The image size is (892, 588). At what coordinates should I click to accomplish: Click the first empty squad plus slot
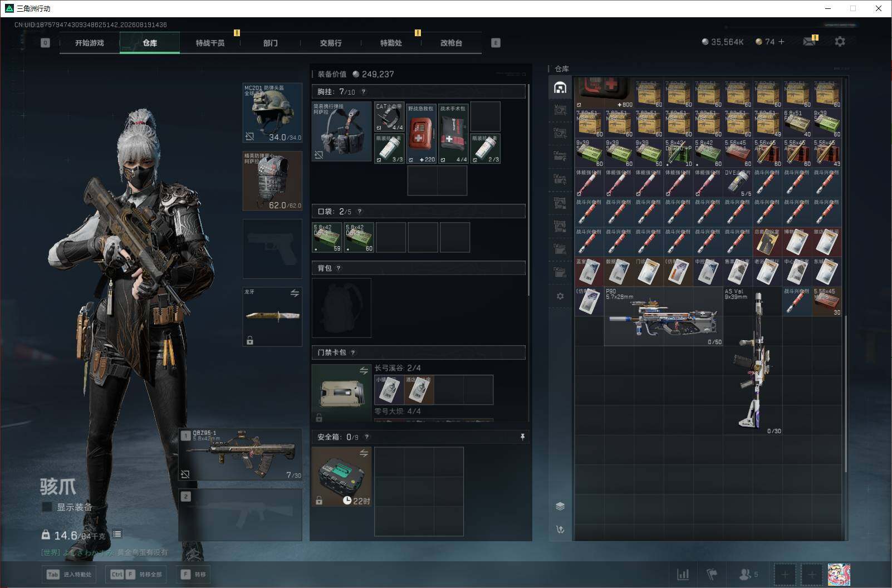pyautogui.click(x=785, y=574)
